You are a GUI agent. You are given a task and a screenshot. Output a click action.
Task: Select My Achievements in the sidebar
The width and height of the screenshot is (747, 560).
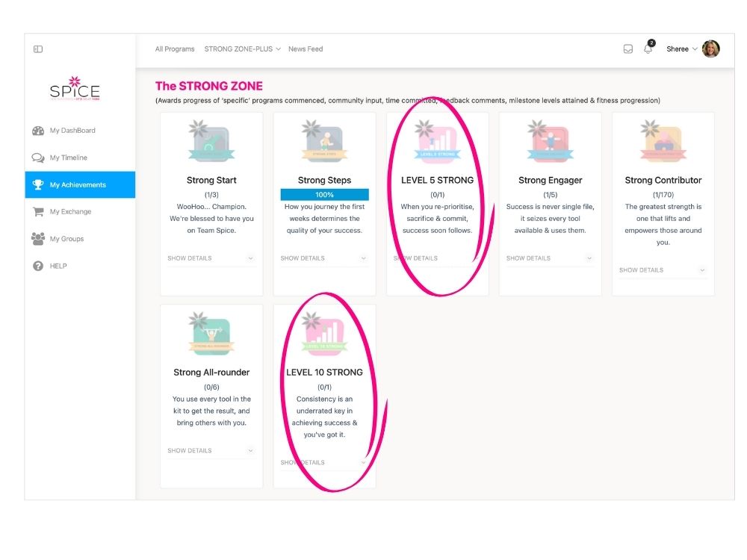pos(80,185)
